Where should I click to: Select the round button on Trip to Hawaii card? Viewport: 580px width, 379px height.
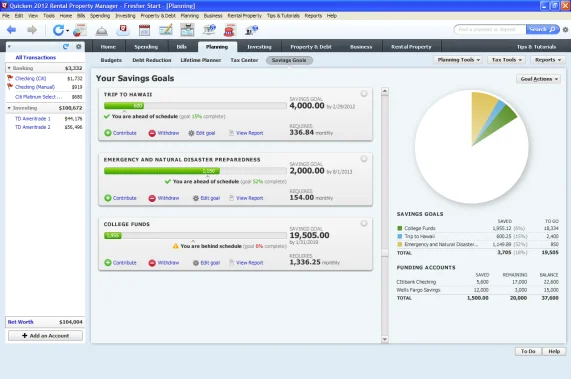[364, 94]
